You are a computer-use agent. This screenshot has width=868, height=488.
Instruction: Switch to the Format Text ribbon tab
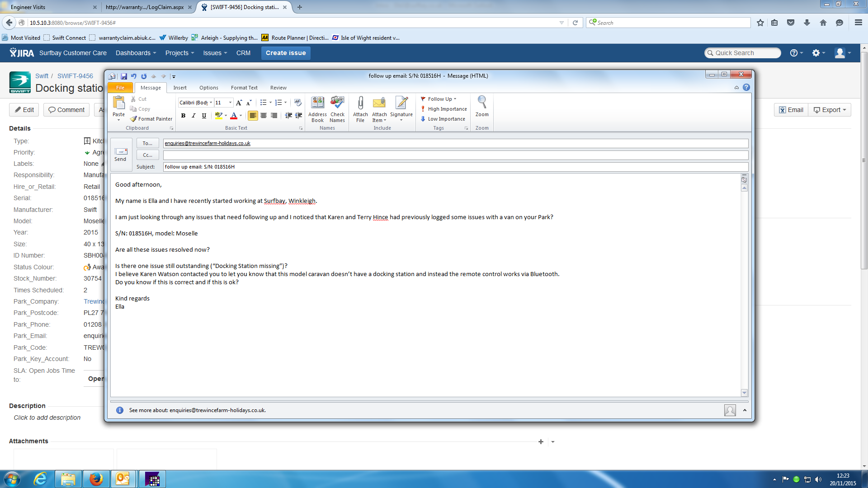coord(244,88)
